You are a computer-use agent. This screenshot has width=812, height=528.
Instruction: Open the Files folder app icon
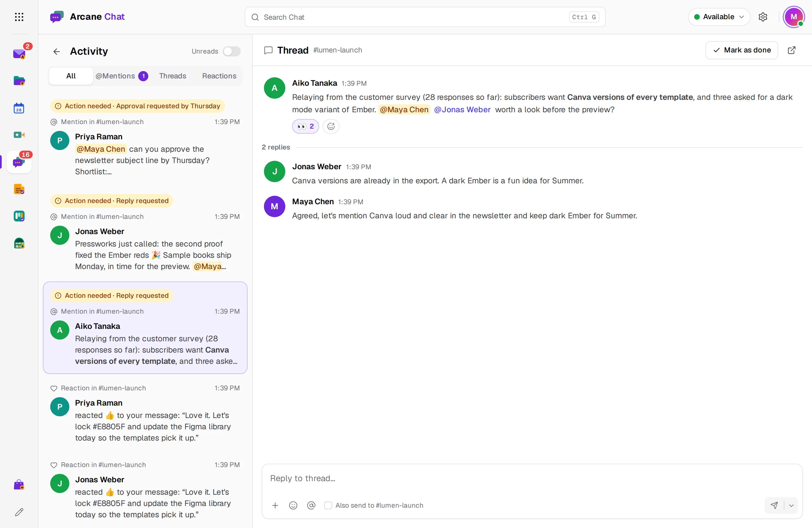pyautogui.click(x=19, y=81)
